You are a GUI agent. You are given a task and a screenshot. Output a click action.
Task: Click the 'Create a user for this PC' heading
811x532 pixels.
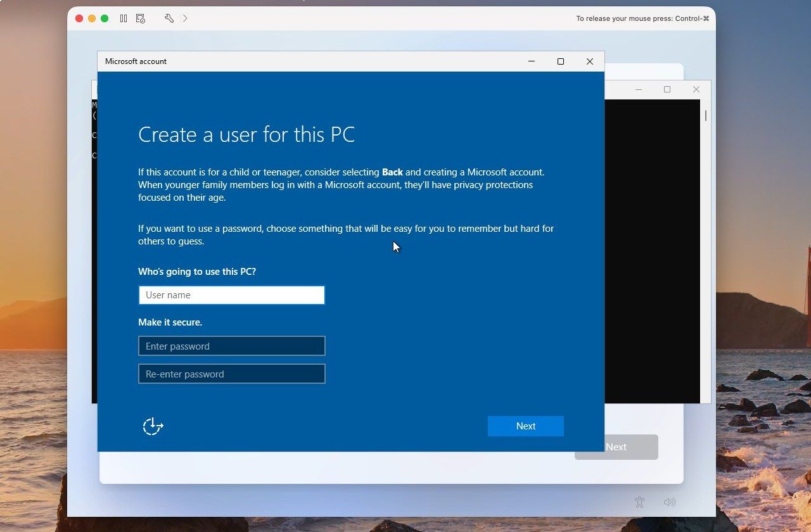click(246, 135)
